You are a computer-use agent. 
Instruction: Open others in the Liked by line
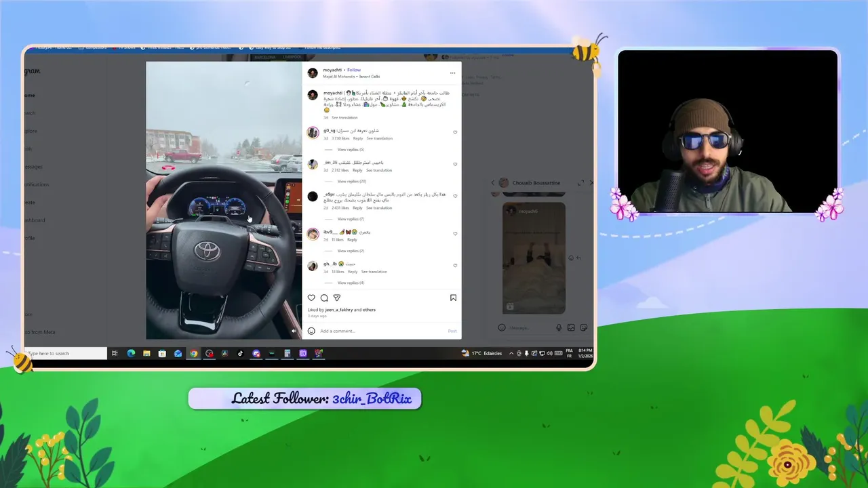(x=369, y=310)
